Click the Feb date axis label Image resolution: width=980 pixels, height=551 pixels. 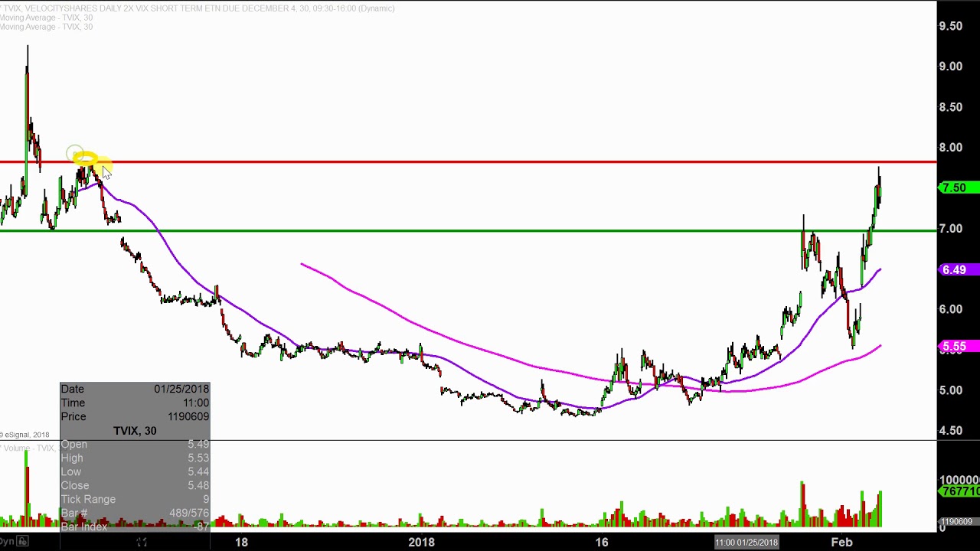841,542
